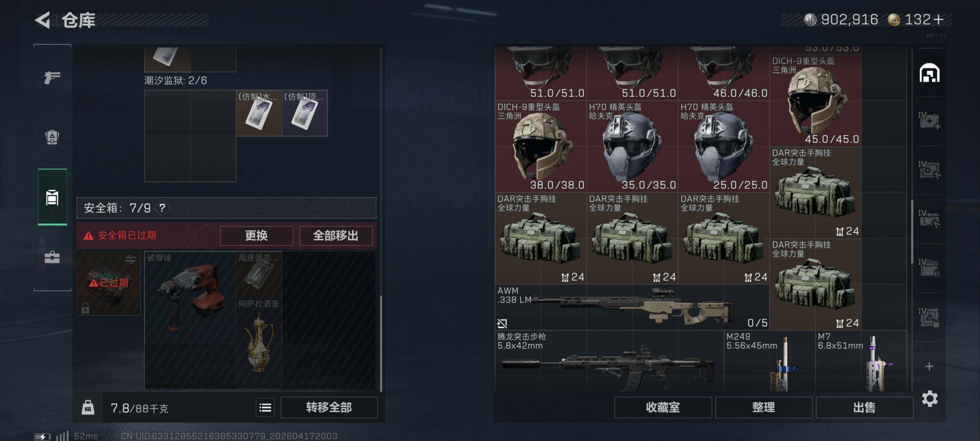Select the main warehouse home icon
This screenshot has width=980, height=441.
tap(929, 73)
